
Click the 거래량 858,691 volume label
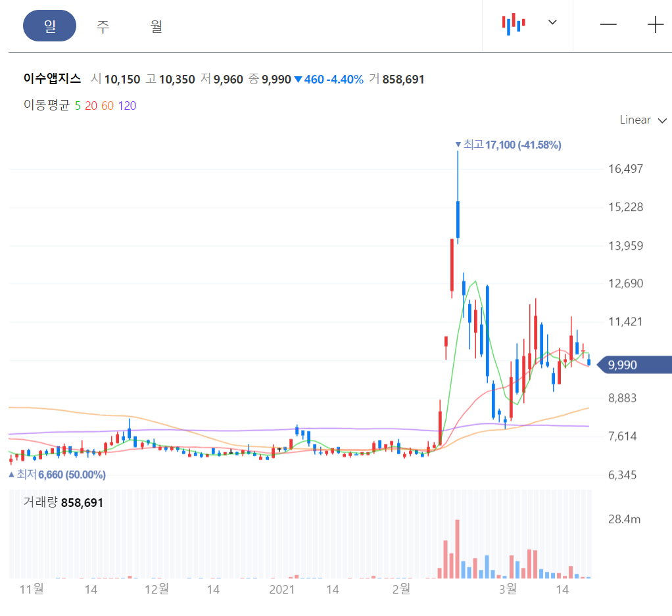(63, 502)
